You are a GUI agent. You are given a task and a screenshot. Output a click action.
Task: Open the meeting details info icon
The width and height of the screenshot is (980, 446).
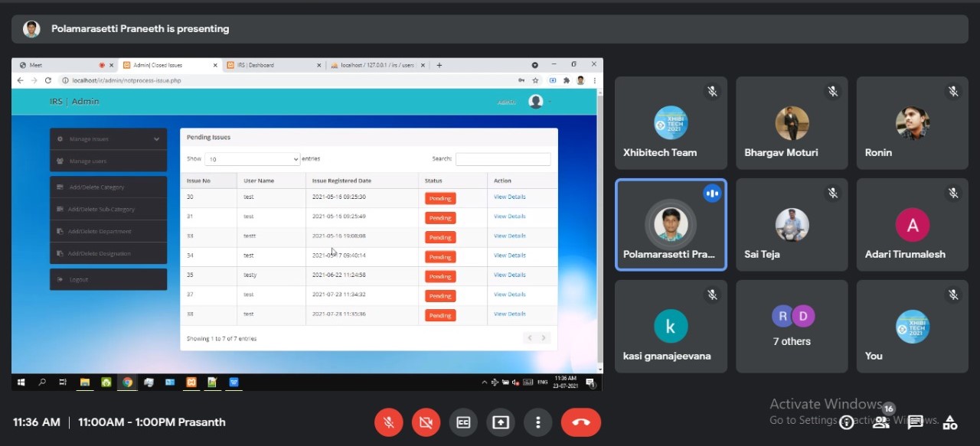[x=846, y=422]
